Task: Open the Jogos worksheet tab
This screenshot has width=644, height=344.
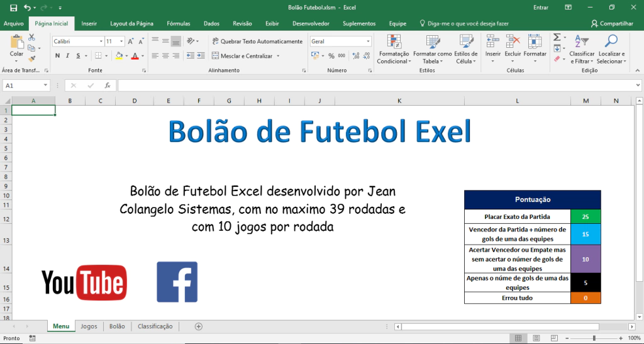Action: [x=89, y=326]
